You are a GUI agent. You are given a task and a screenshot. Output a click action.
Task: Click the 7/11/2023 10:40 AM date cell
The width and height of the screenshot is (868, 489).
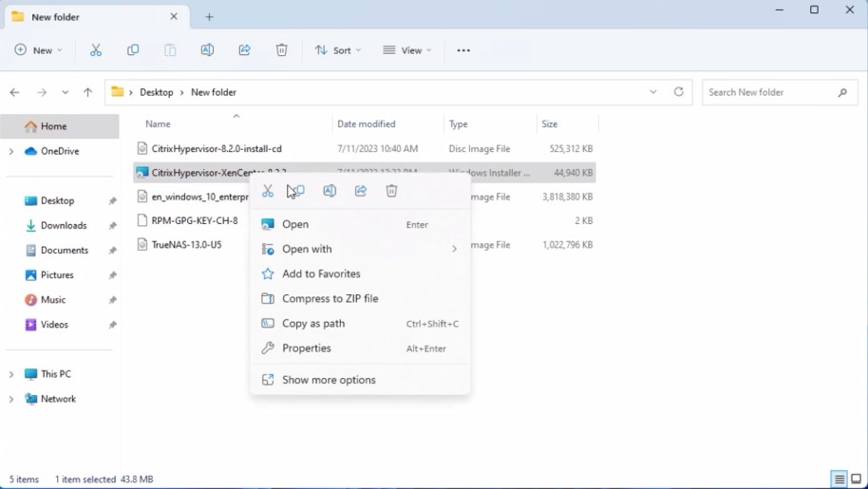(378, 149)
